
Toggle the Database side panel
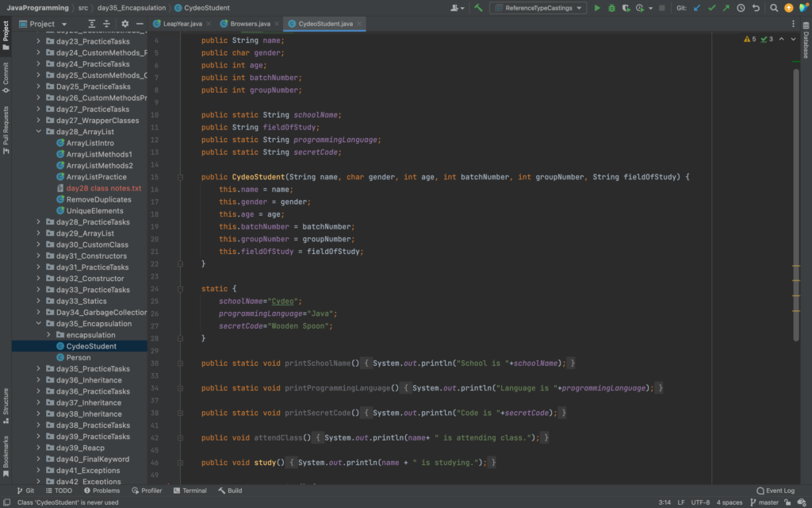pos(806,40)
